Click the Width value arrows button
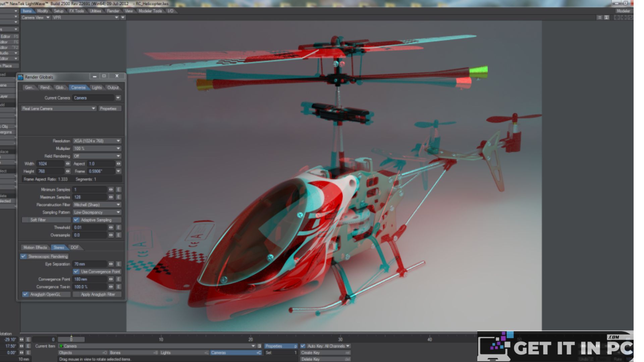 tap(68, 164)
